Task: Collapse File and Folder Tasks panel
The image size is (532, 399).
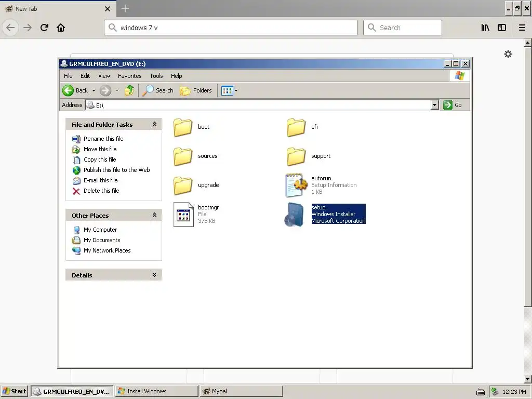Action: click(x=154, y=124)
